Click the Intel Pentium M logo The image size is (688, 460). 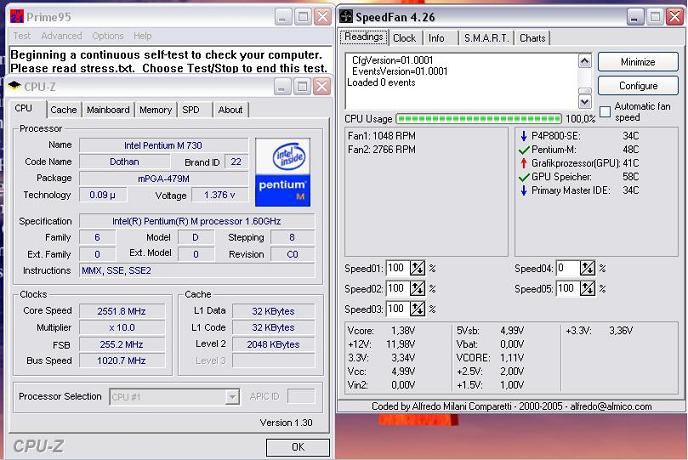click(283, 172)
